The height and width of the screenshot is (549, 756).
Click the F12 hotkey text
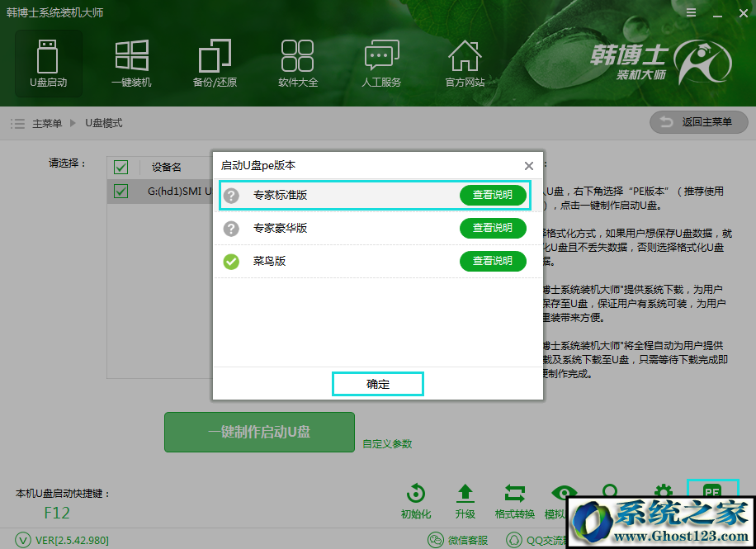coord(57,513)
